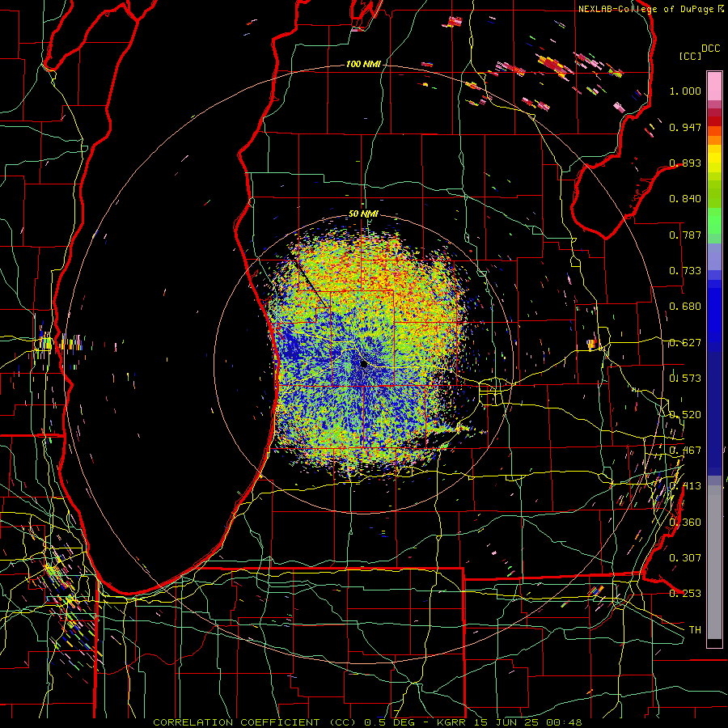Click the [CC] label by the legend
The image size is (728, 728).
[691, 56]
